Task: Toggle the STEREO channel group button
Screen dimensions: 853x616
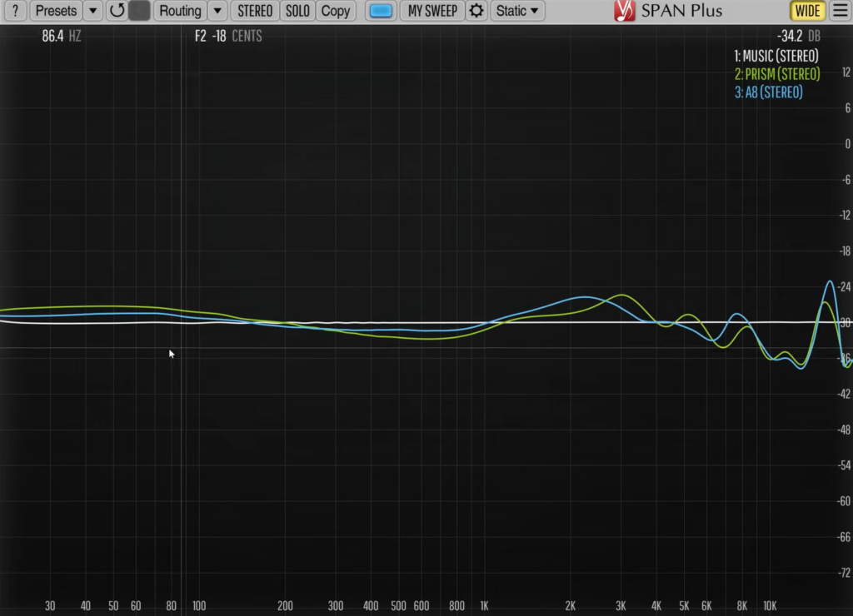Action: click(255, 11)
